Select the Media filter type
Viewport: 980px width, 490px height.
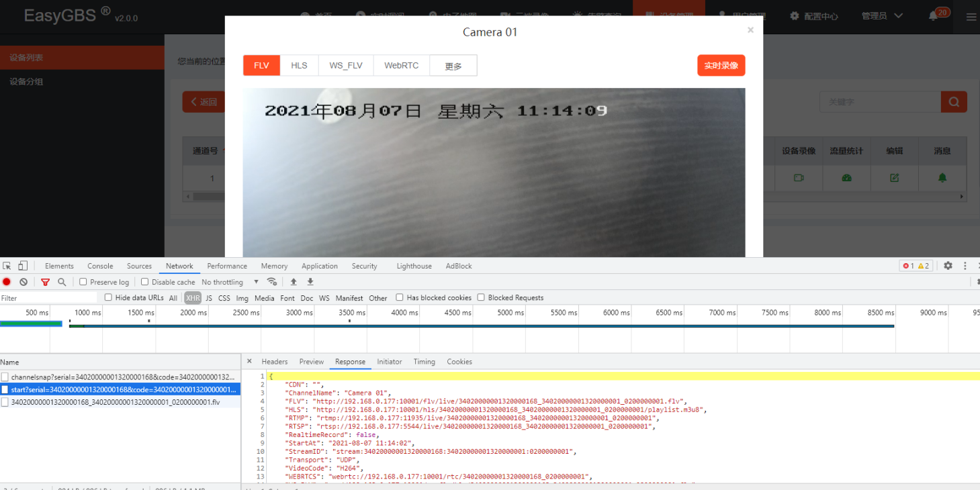264,298
